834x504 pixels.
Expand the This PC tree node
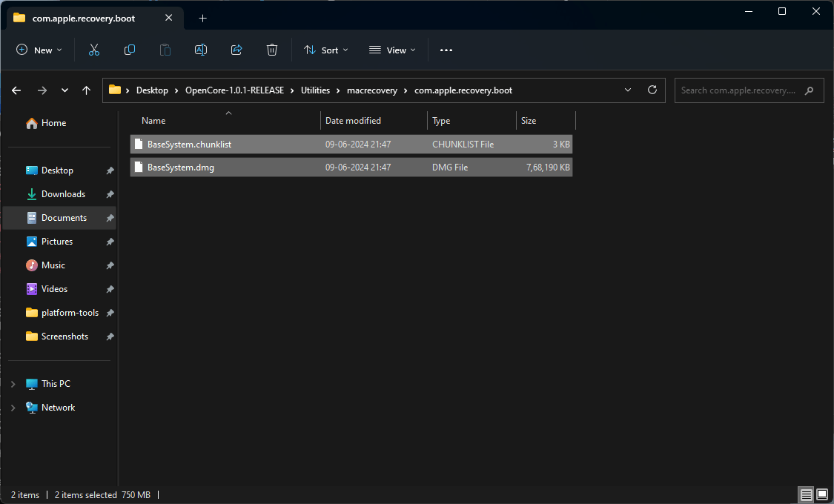[x=13, y=384]
